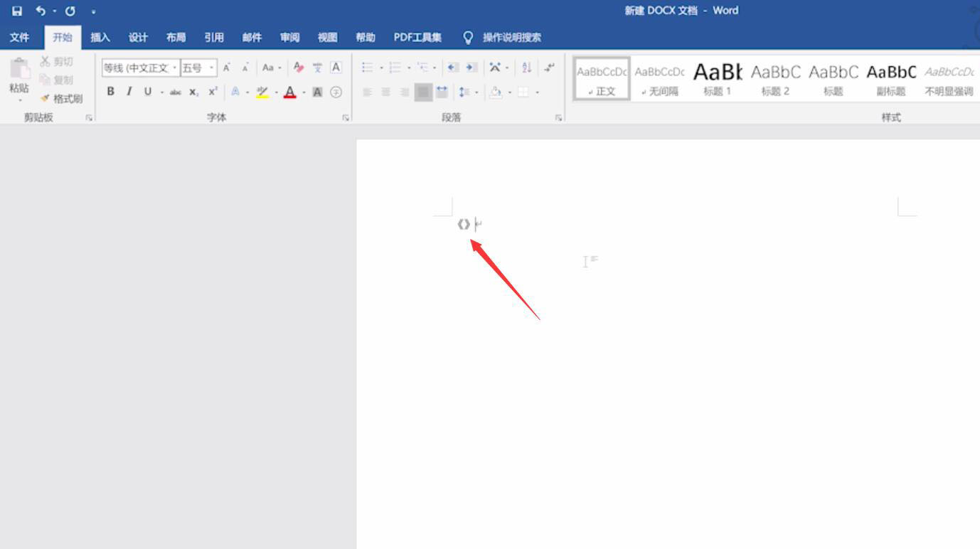Select justify alignment
980x549 pixels.
click(x=423, y=92)
